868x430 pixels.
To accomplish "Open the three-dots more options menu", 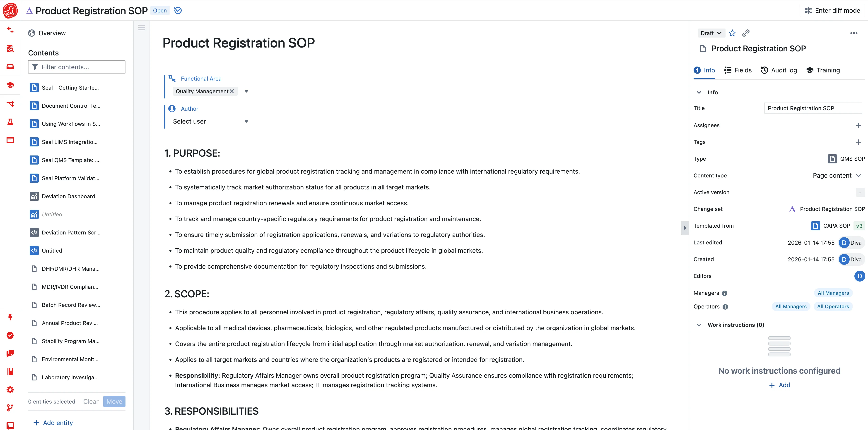I will click(854, 33).
